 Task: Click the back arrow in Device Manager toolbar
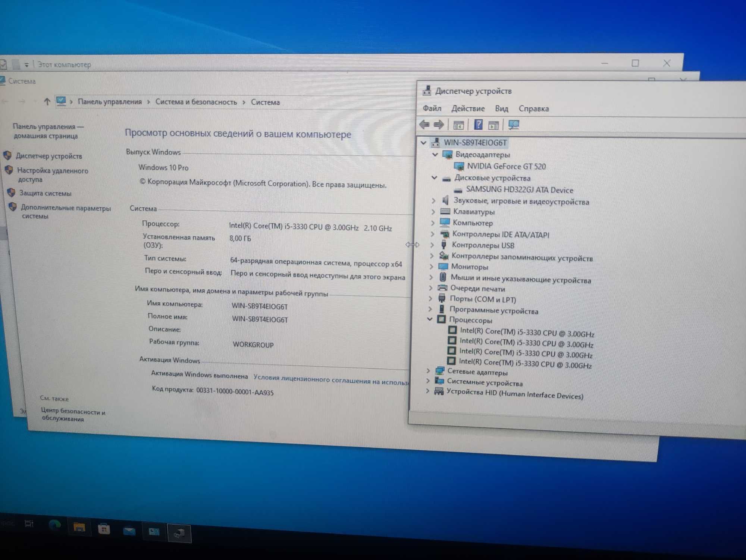[424, 124]
